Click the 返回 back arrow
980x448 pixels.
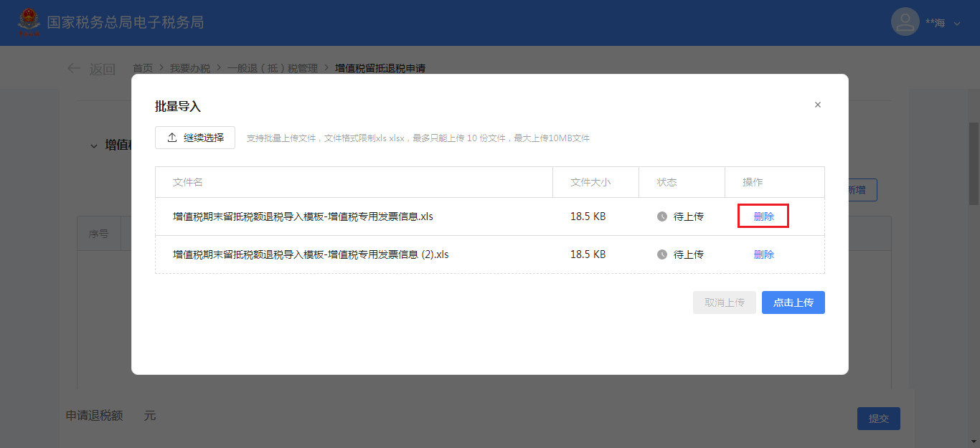click(74, 69)
